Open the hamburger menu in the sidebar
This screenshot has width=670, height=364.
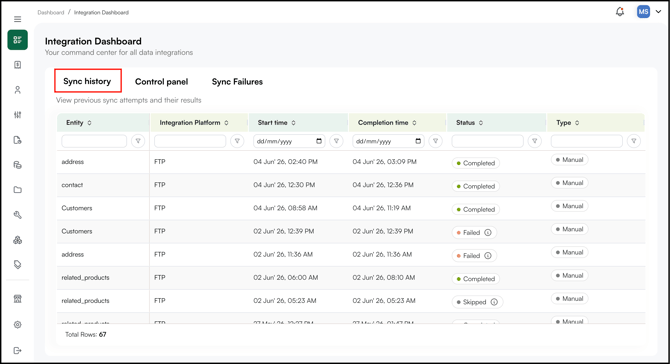18,19
